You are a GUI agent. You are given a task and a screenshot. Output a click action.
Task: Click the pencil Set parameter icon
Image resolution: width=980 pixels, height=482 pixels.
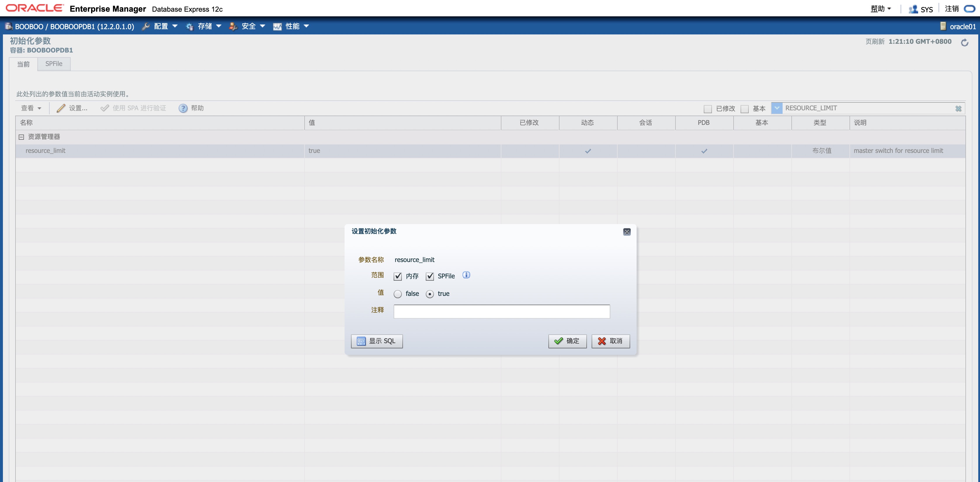click(61, 108)
